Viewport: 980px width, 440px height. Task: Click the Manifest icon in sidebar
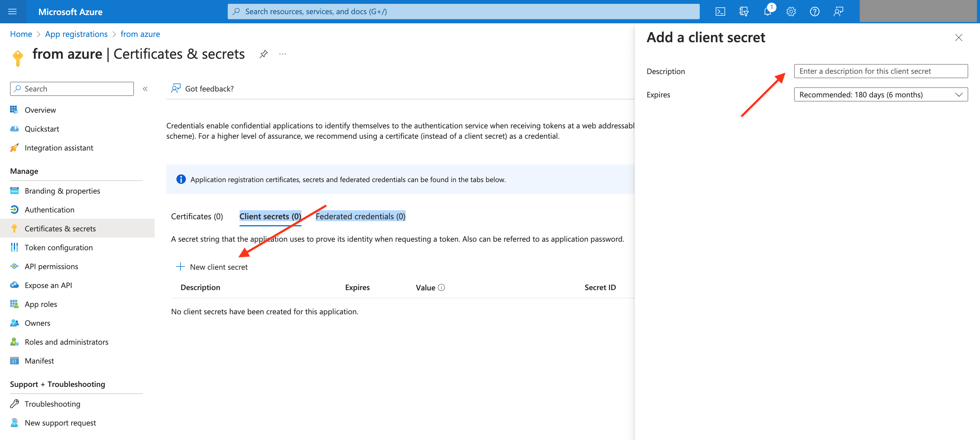14,360
